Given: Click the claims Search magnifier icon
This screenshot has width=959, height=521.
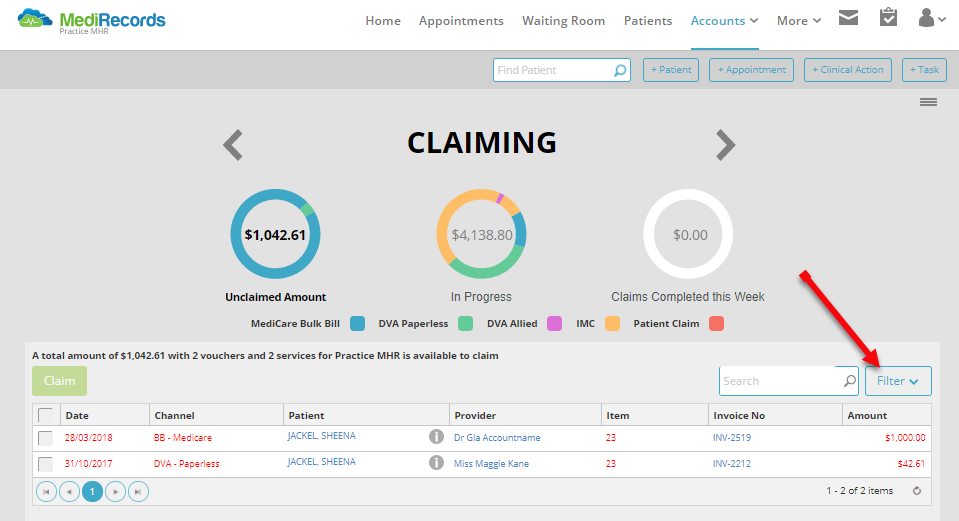Looking at the screenshot, I should coord(850,381).
